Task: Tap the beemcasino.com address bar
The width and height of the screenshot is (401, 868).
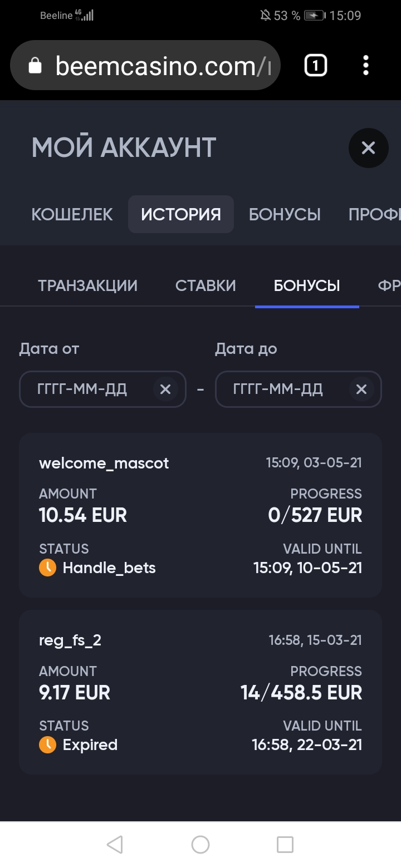Action: pos(156,66)
